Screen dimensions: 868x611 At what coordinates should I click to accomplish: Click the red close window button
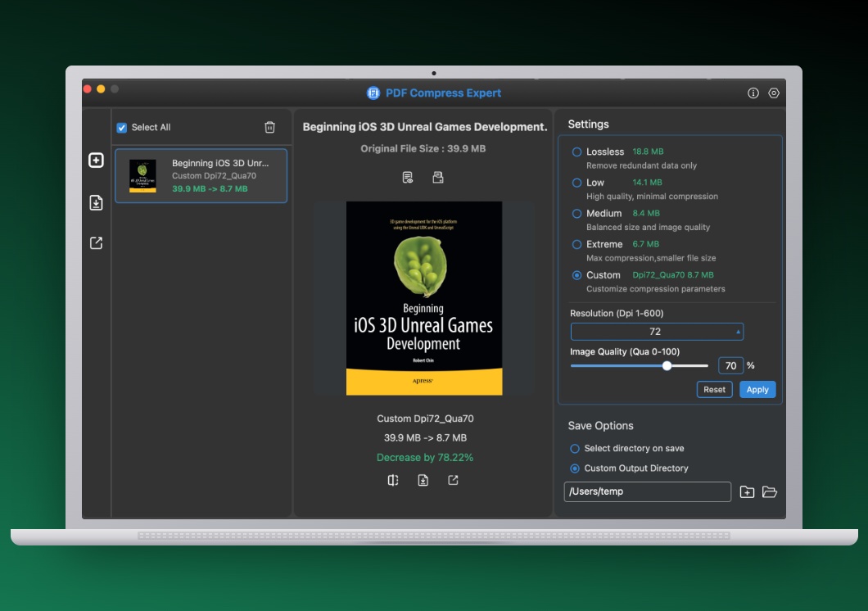click(88, 89)
